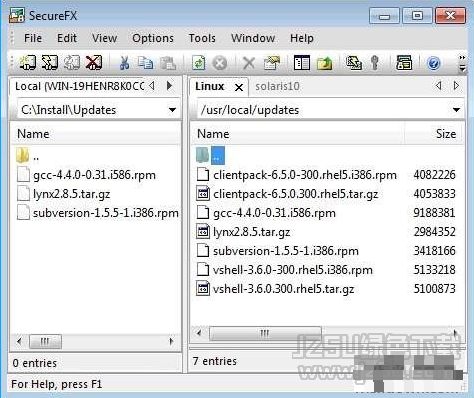Open the Tools menu

click(202, 38)
